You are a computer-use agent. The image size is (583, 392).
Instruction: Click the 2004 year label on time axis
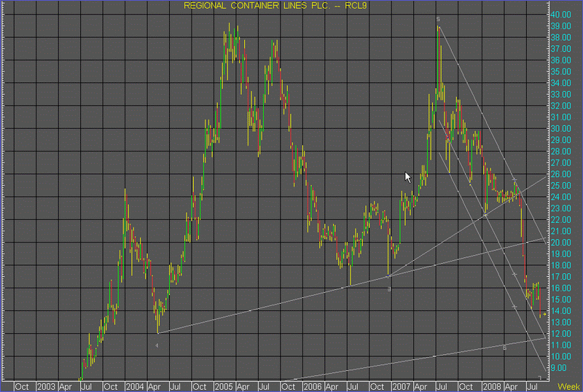click(135, 387)
